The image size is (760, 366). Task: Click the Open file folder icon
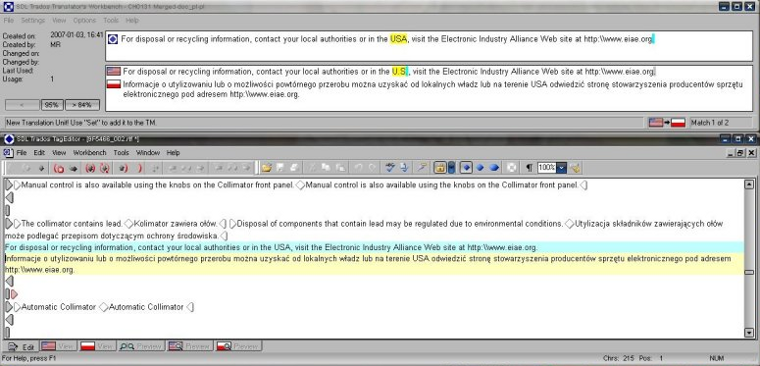pyautogui.click(x=266, y=168)
